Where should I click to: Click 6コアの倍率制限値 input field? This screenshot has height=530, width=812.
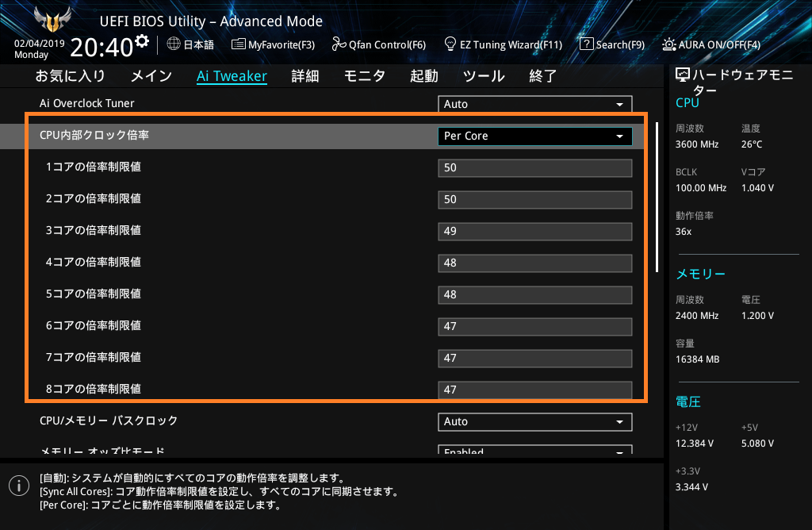click(x=535, y=326)
